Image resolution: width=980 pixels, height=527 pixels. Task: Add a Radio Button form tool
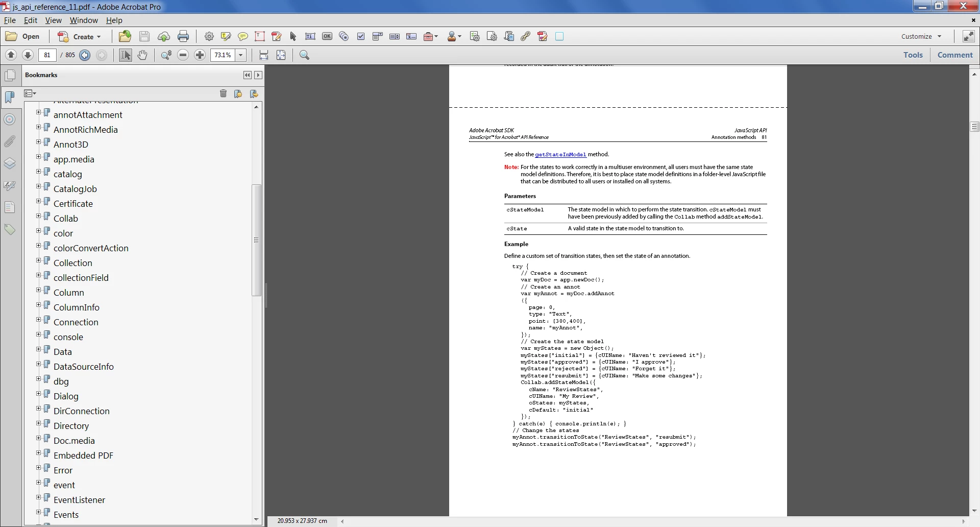[344, 36]
